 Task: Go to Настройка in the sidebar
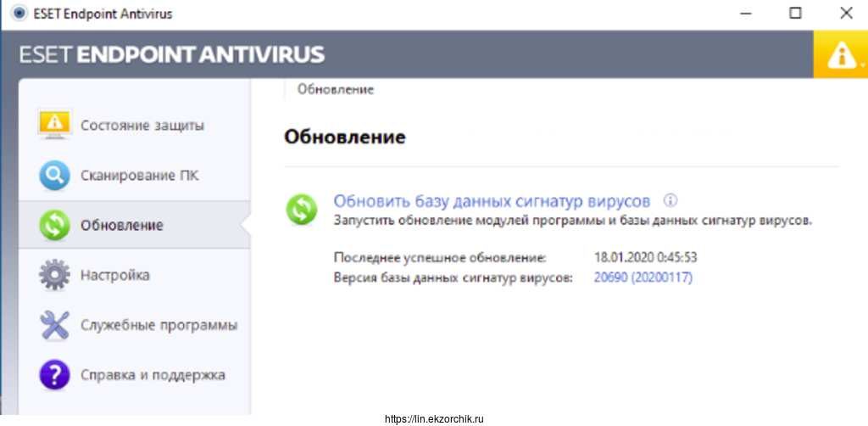(114, 276)
